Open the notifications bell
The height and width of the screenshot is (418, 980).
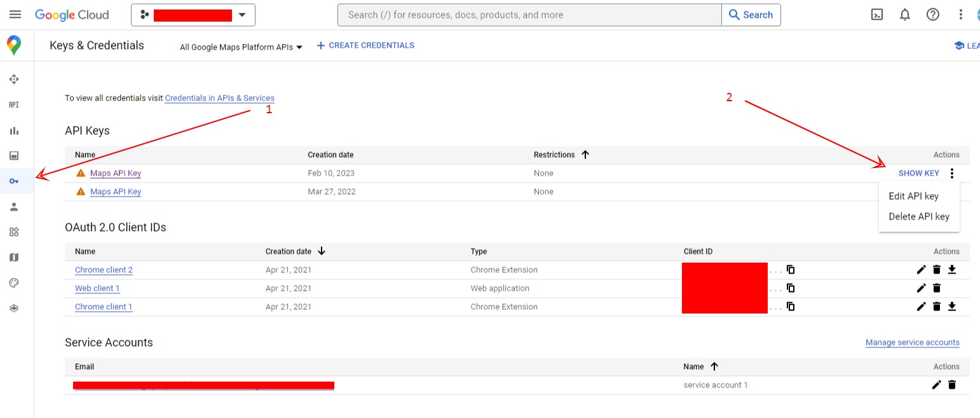905,15
